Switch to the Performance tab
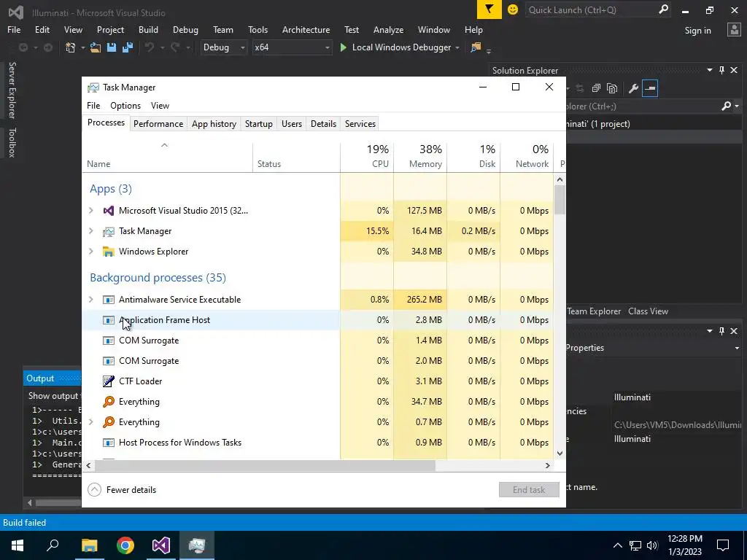This screenshot has width=747, height=560. tap(158, 123)
